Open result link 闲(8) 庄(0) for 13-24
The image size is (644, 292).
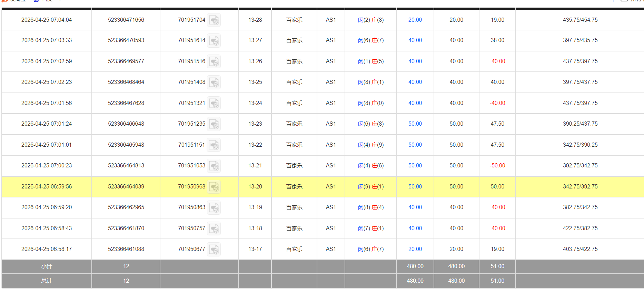(x=370, y=103)
